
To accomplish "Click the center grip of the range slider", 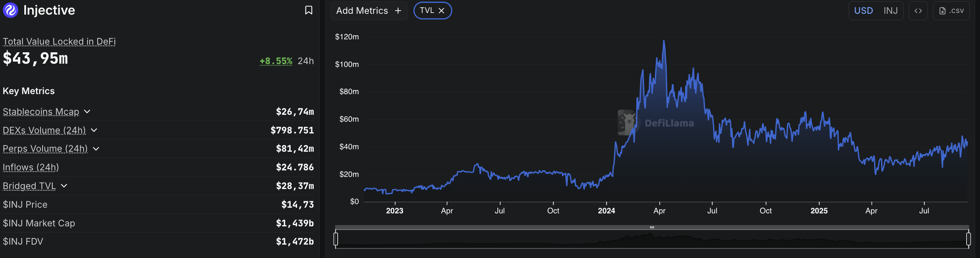I will point(652,227).
